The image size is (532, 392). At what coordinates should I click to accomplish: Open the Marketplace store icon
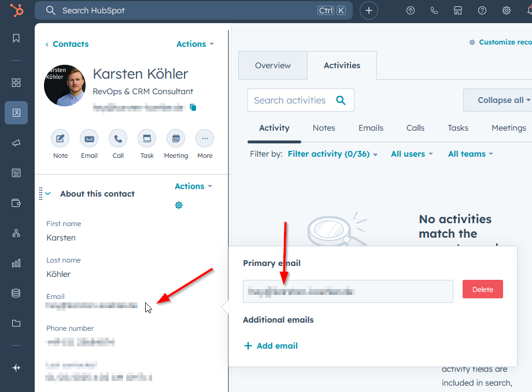[458, 10]
